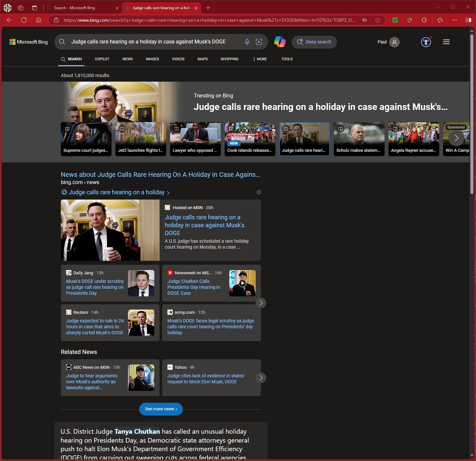Switch to the IMAGES tab

click(152, 59)
